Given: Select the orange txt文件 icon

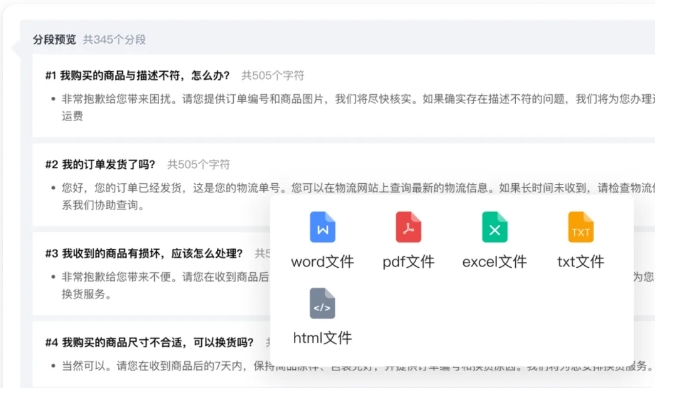Looking at the screenshot, I should point(581,227).
